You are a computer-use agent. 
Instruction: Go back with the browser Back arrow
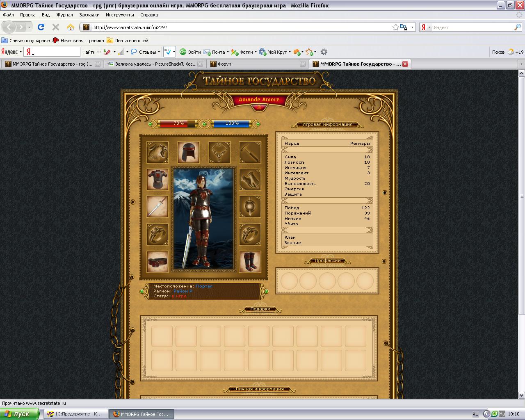[9, 27]
